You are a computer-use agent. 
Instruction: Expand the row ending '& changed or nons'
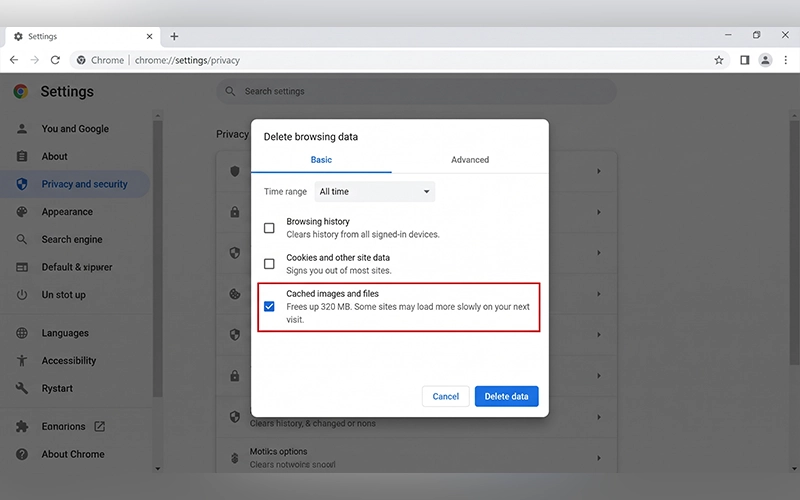pyautogui.click(x=598, y=417)
